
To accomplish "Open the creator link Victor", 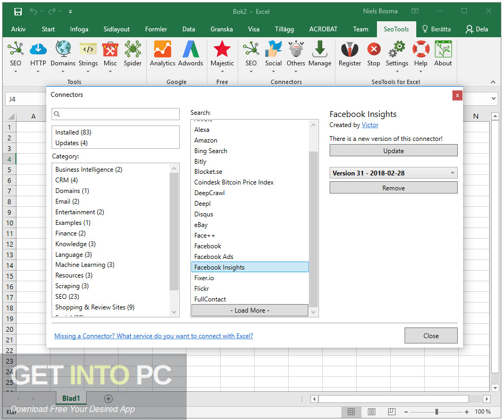I will point(370,125).
